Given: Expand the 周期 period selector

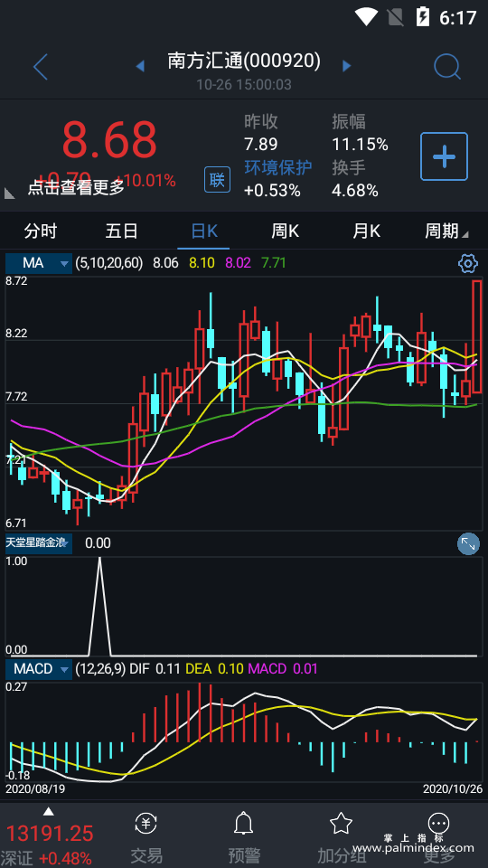Looking at the screenshot, I should (446, 231).
